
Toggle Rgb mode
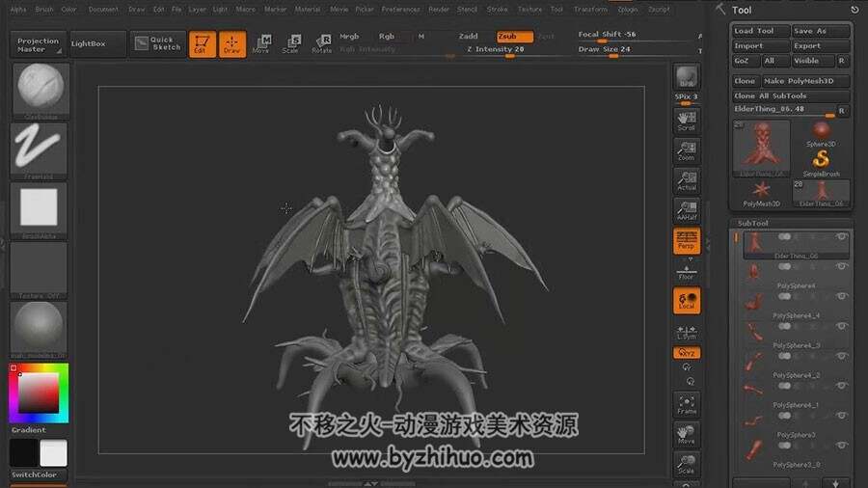(387, 36)
